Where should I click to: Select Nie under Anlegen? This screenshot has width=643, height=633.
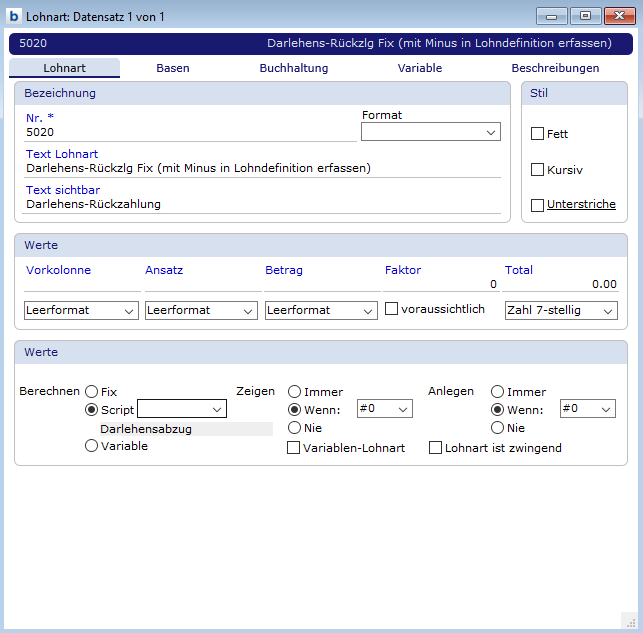tap(498, 427)
